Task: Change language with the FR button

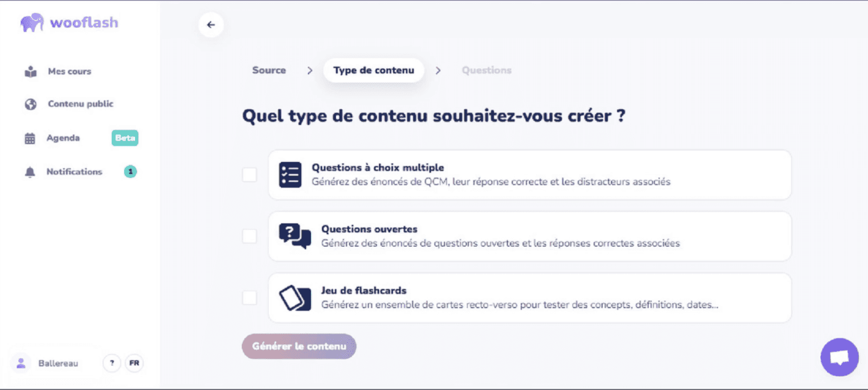Action: click(134, 363)
